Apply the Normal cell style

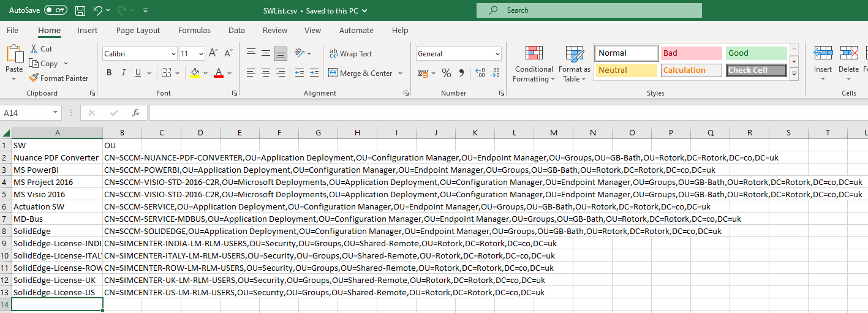pos(627,53)
